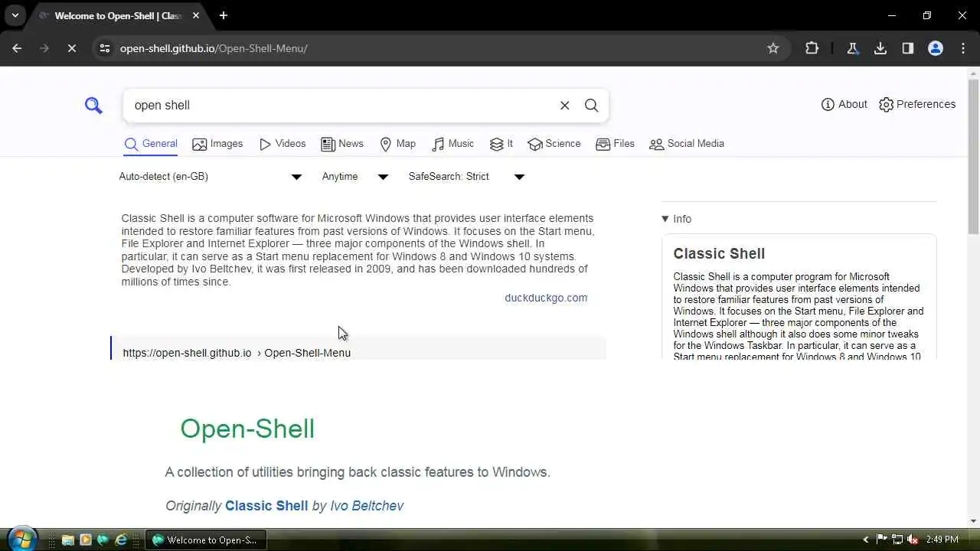Viewport: 980px width, 551px height.
Task: Click the network tray icon
Action: (897, 540)
